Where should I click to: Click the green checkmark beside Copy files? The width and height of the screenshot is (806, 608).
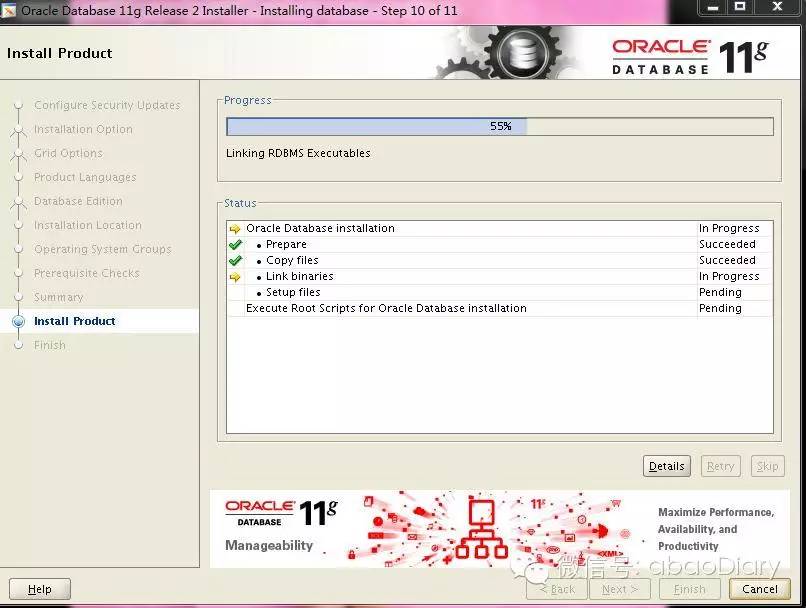pyautogui.click(x=235, y=261)
